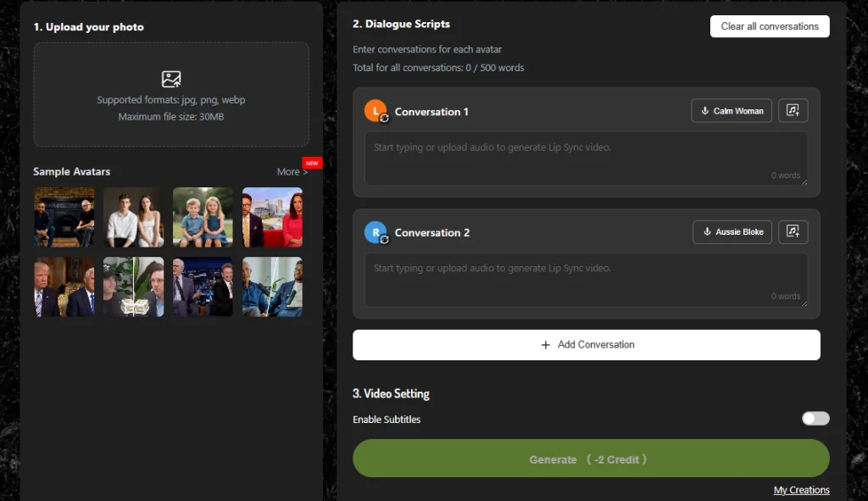Click the blue R avatar of Conversation 2
This screenshot has width=868, height=501.
click(x=375, y=232)
